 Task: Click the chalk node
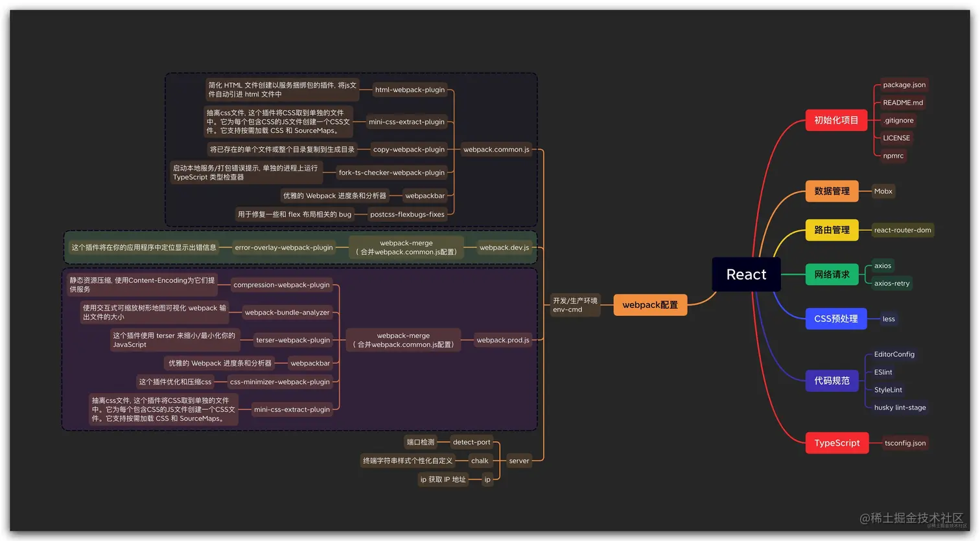click(480, 461)
